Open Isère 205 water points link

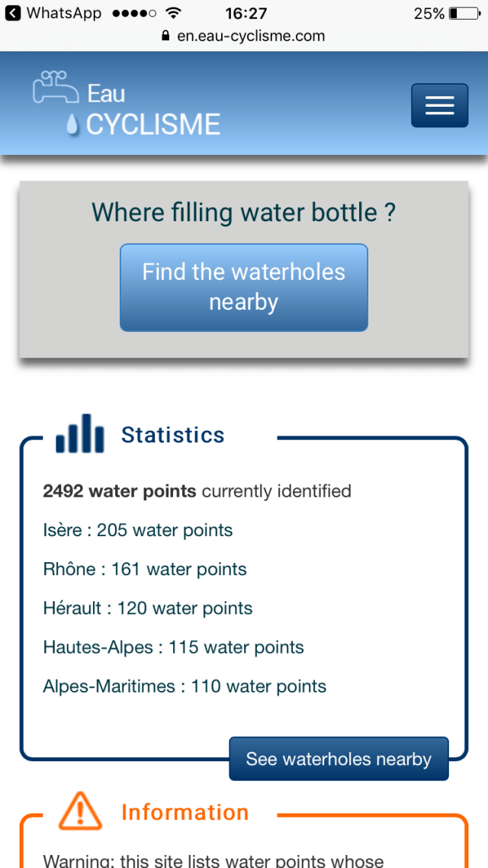coord(138,530)
